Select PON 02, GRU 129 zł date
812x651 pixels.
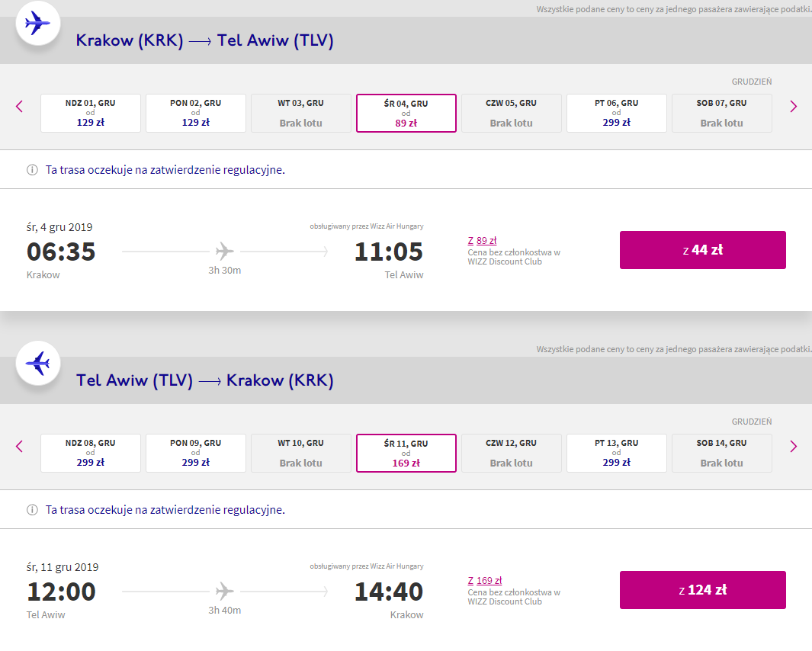click(196, 113)
